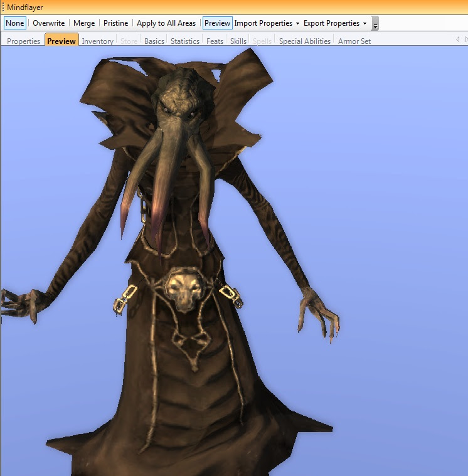
Task: Go to the Feats tab
Action: click(x=215, y=41)
